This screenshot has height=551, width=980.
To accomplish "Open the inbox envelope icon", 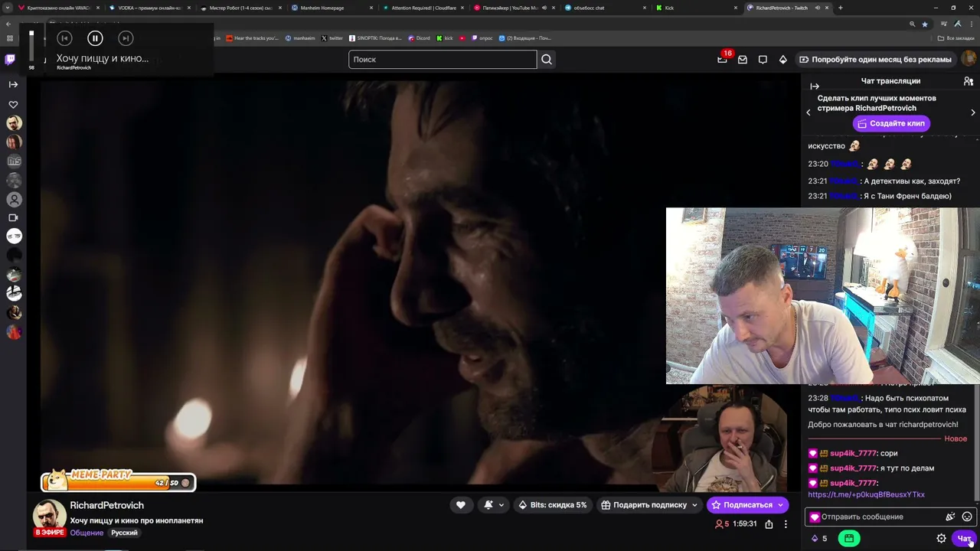I will (742, 59).
